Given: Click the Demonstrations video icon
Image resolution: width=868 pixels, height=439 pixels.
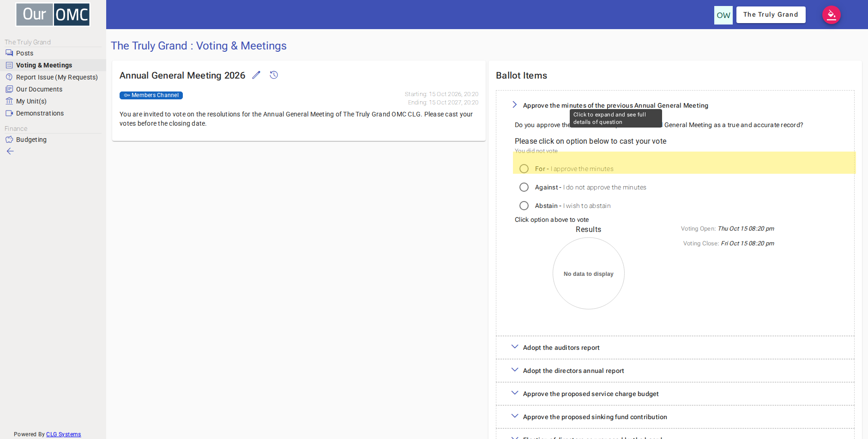Looking at the screenshot, I should 9,113.
